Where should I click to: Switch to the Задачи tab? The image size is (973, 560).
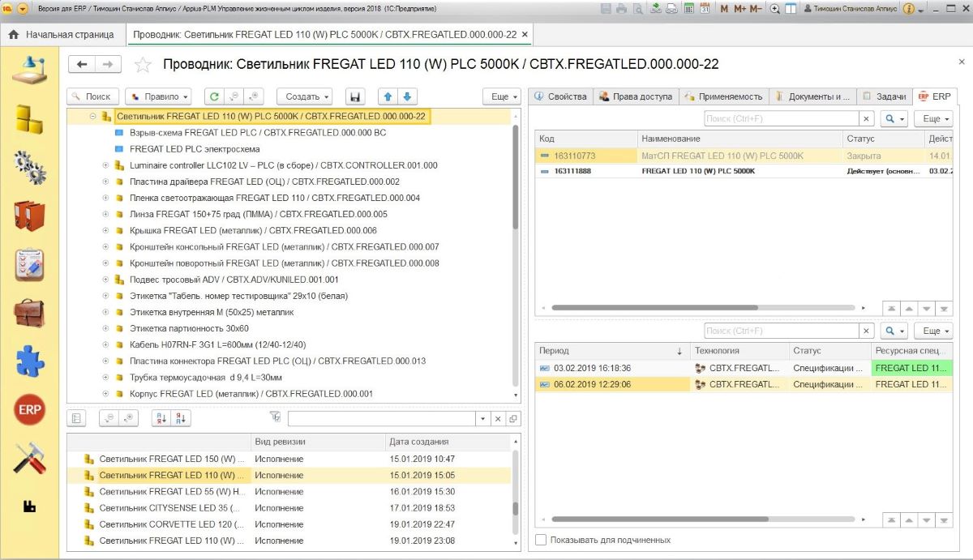point(884,96)
